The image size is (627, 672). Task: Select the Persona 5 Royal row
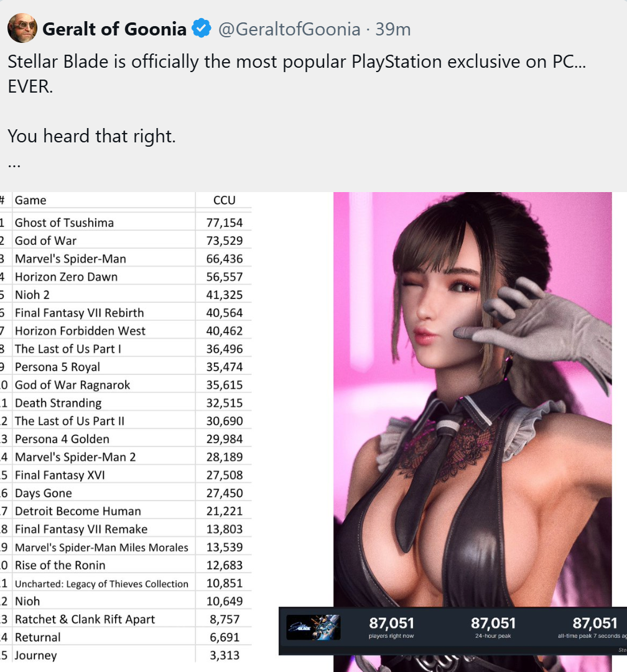tap(126, 366)
